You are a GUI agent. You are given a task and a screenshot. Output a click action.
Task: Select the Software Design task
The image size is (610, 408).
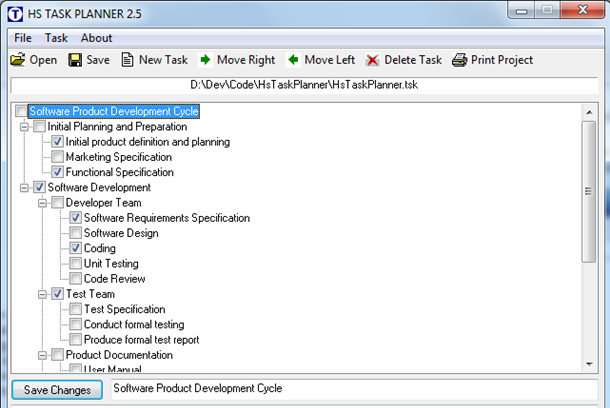(121, 233)
